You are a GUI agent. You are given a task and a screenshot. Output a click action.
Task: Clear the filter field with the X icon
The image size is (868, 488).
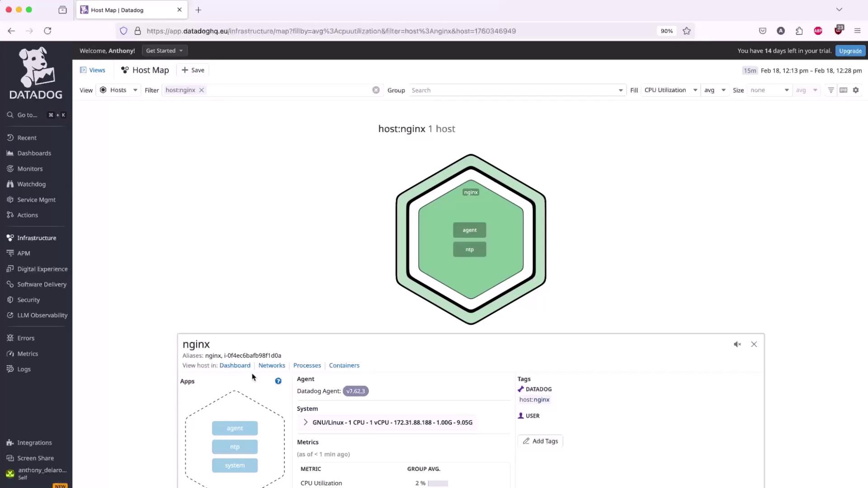coord(376,90)
